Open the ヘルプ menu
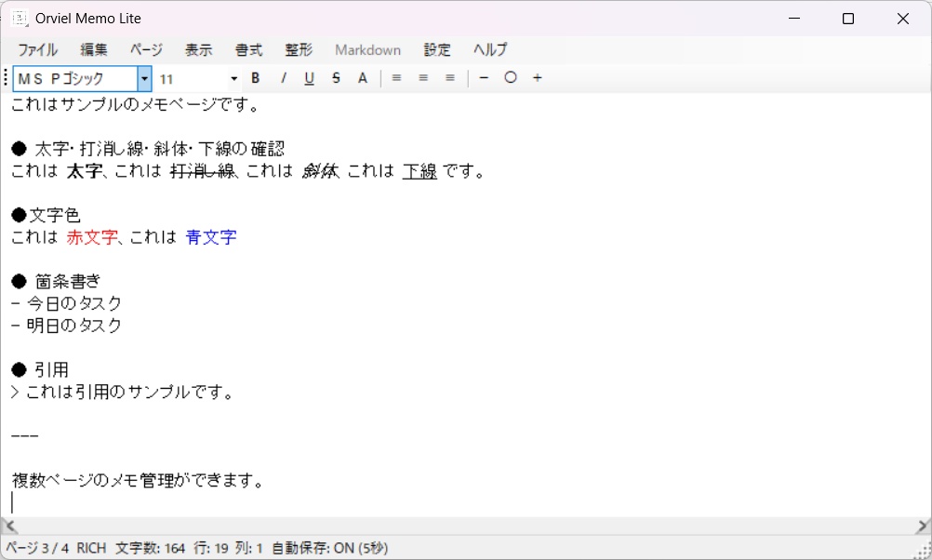The height and width of the screenshot is (560, 932). 490,50
